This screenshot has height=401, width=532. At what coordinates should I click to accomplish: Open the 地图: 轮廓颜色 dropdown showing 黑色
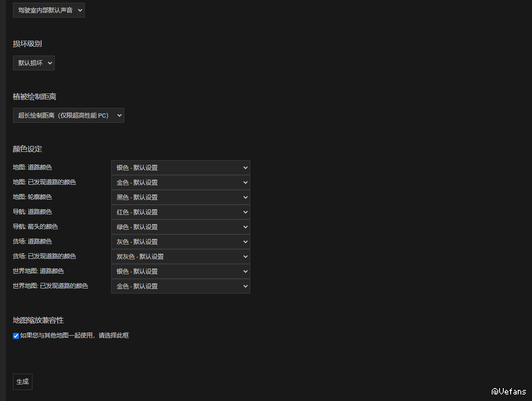tap(180, 197)
